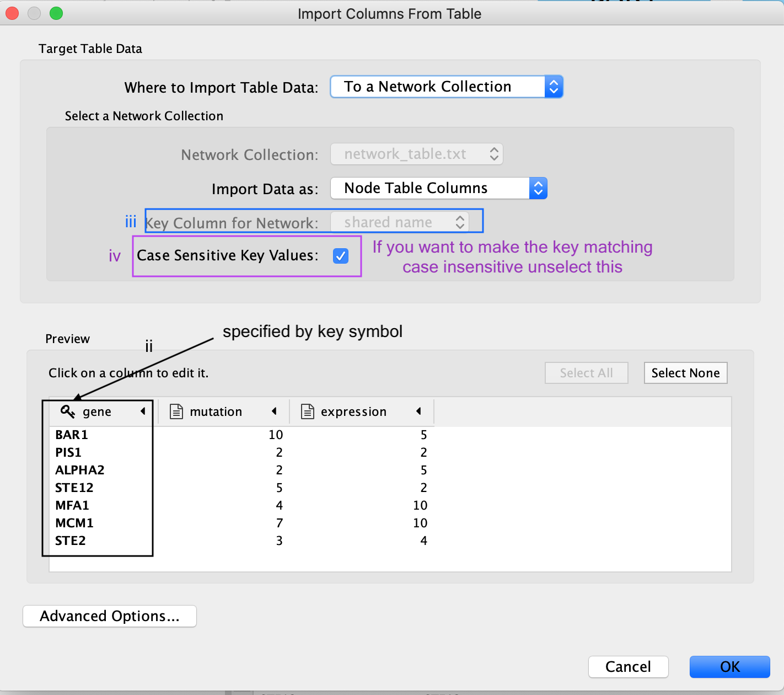This screenshot has width=784, height=695.
Task: Expand the expression column arrow
Action: click(418, 411)
